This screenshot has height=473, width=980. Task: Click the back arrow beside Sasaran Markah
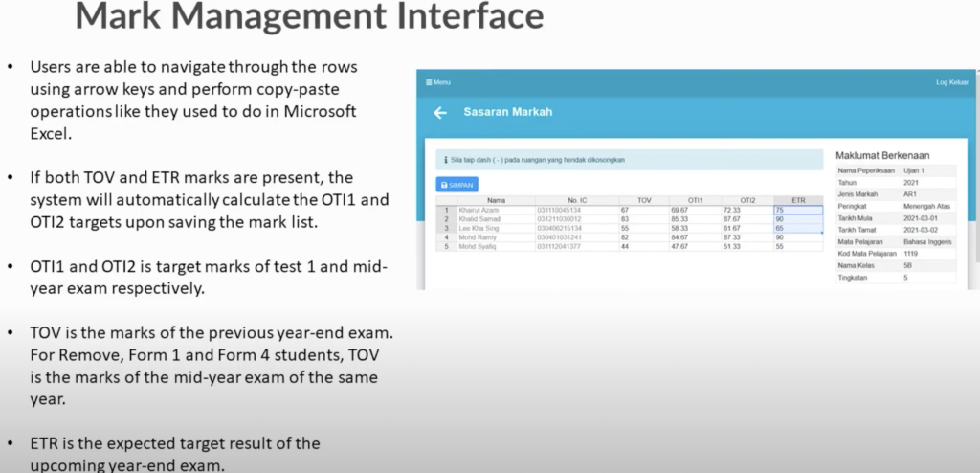coord(440,113)
